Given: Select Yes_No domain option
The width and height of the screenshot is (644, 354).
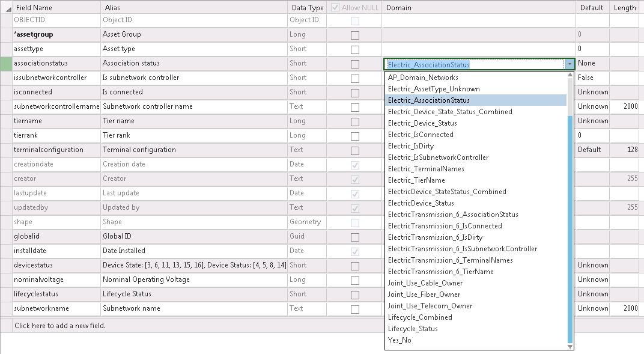Looking at the screenshot, I should 476,340.
